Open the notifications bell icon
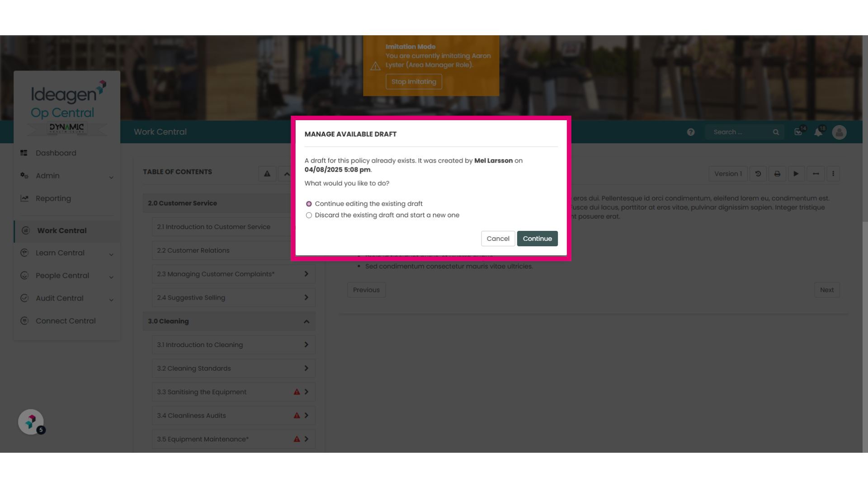Viewport: 868px width, 488px height. (x=819, y=132)
